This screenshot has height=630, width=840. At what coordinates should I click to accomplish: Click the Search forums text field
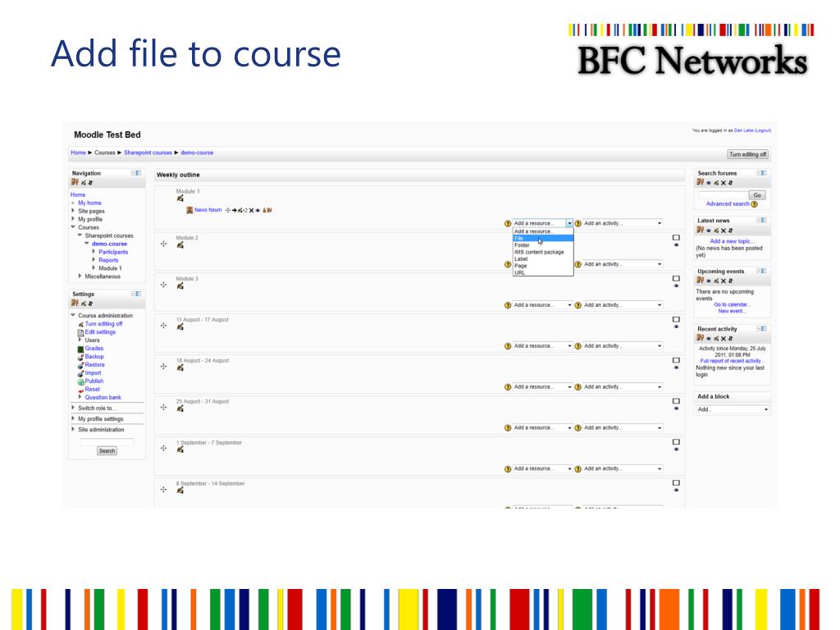[723, 195]
